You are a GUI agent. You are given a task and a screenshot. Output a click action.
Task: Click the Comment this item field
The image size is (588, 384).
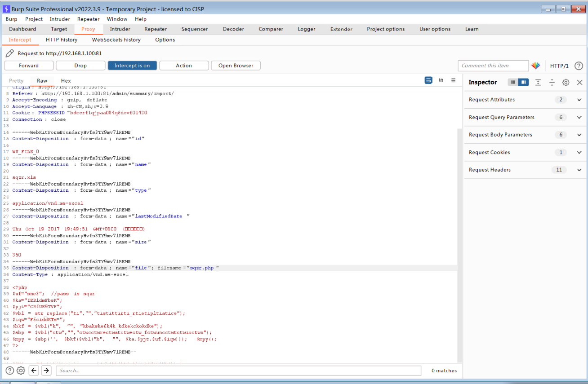[493, 66]
